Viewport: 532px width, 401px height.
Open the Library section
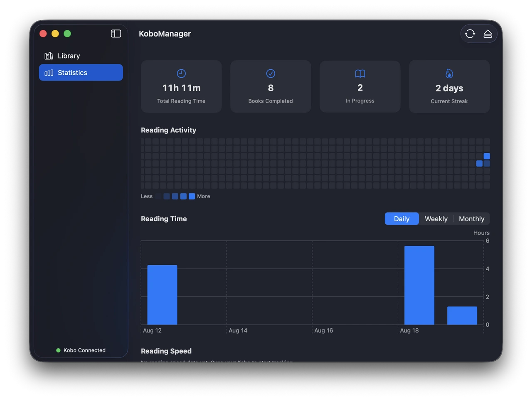pos(81,56)
